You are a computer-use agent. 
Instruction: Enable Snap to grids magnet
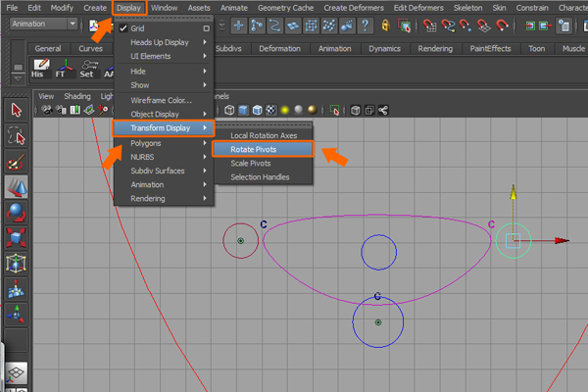tap(429, 25)
